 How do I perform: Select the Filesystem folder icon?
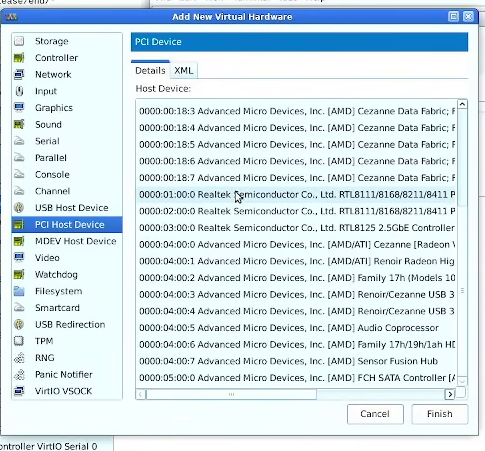19,291
